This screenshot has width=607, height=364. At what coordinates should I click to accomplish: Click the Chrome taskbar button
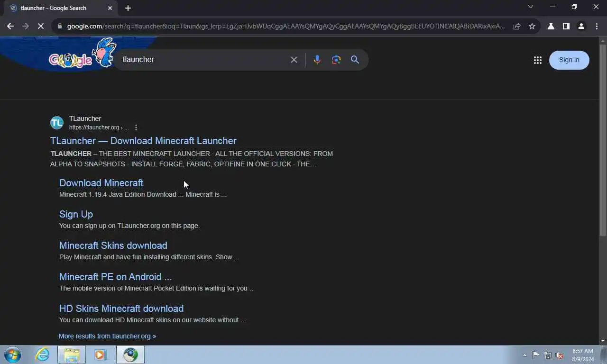point(130,355)
